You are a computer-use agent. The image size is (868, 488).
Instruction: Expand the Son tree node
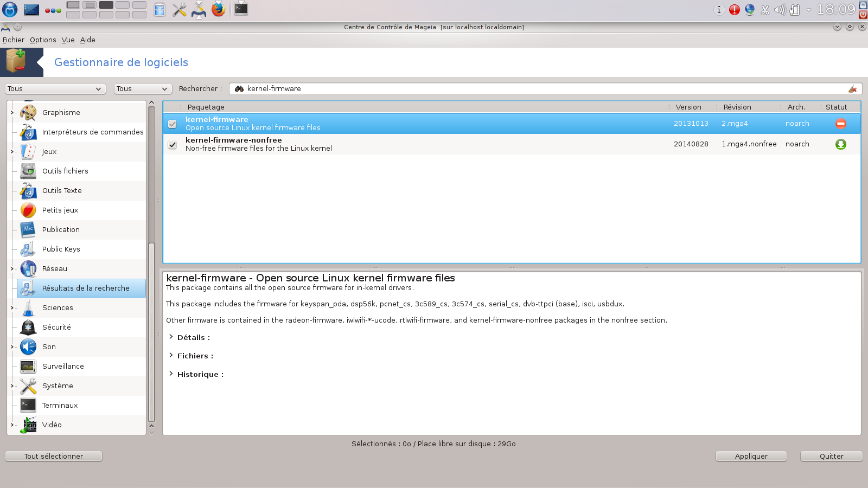pyautogui.click(x=12, y=346)
